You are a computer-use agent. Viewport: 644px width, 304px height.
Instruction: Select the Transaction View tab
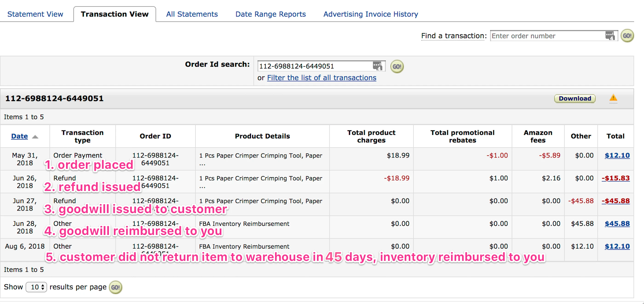pos(115,14)
